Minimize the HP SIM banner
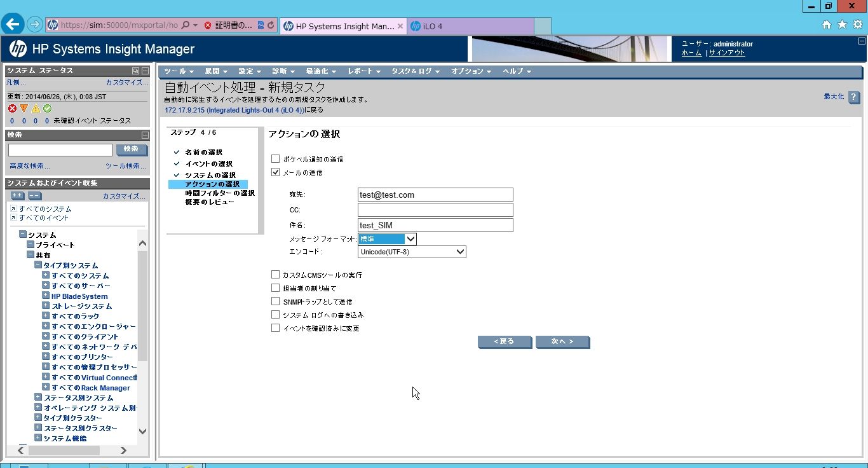This screenshot has width=868, height=468. (x=861, y=41)
